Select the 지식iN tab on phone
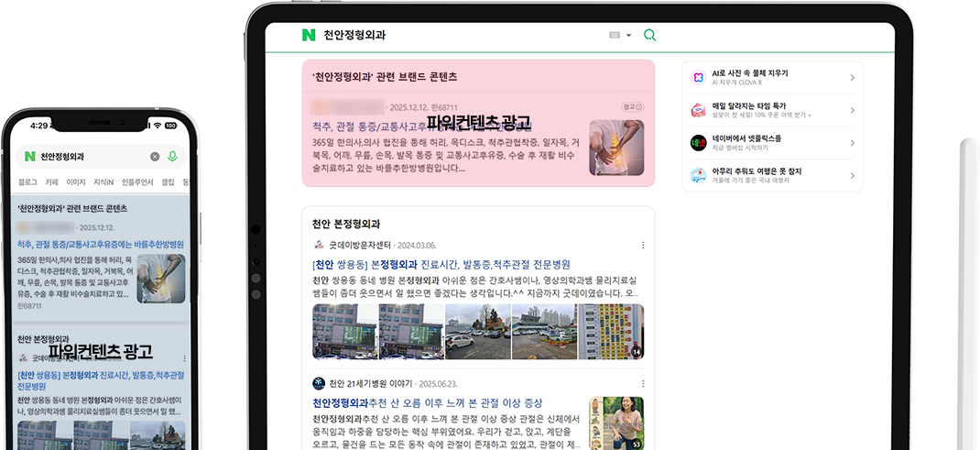 point(103,182)
